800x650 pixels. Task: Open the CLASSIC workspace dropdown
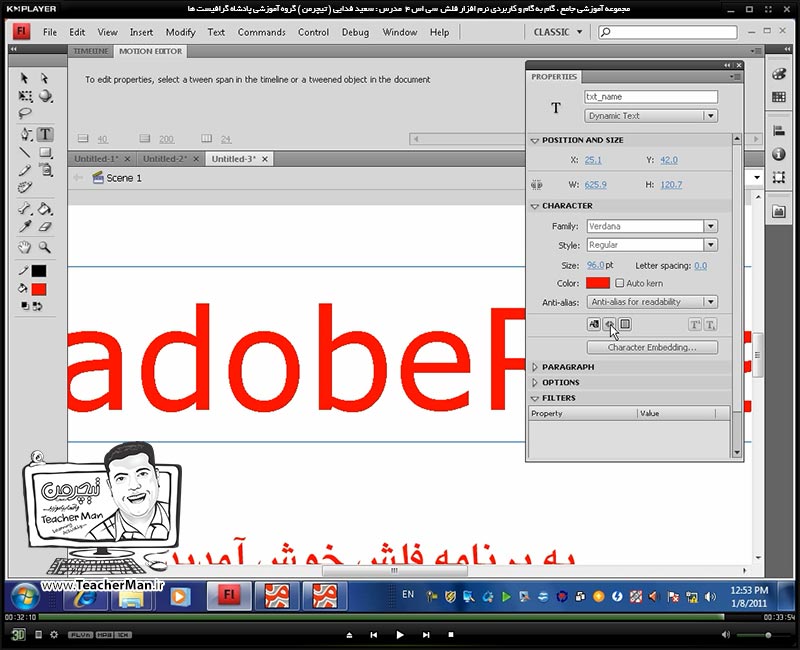[x=558, y=32]
